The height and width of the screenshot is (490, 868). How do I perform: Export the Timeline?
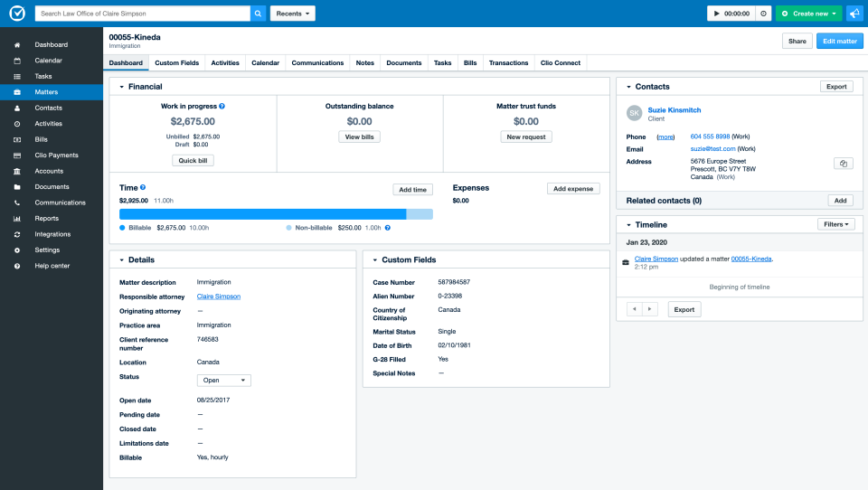pyautogui.click(x=684, y=309)
